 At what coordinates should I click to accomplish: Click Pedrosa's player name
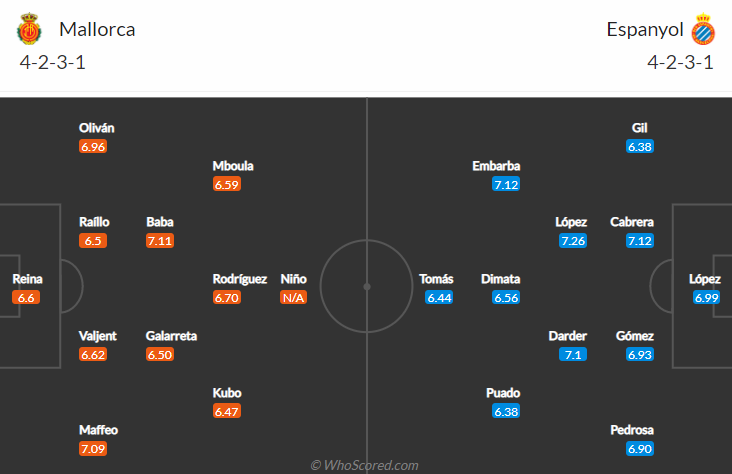(x=632, y=430)
